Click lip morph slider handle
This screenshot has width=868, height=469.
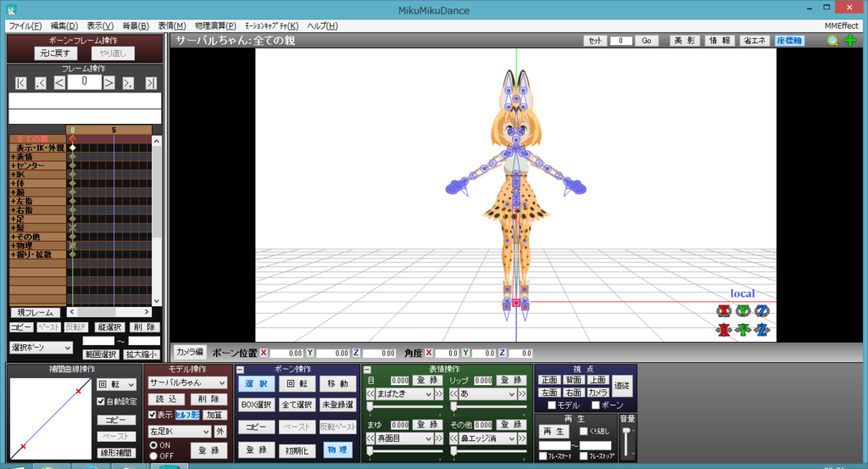coord(453,407)
